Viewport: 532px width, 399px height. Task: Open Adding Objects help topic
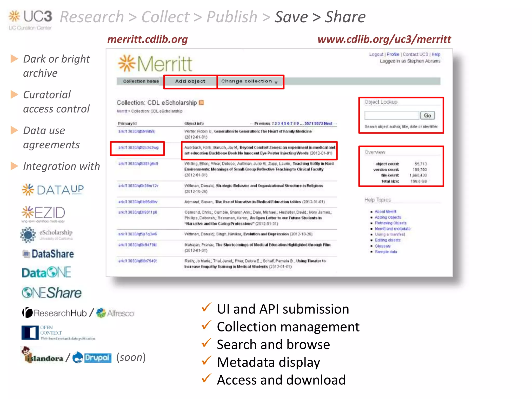388,217
